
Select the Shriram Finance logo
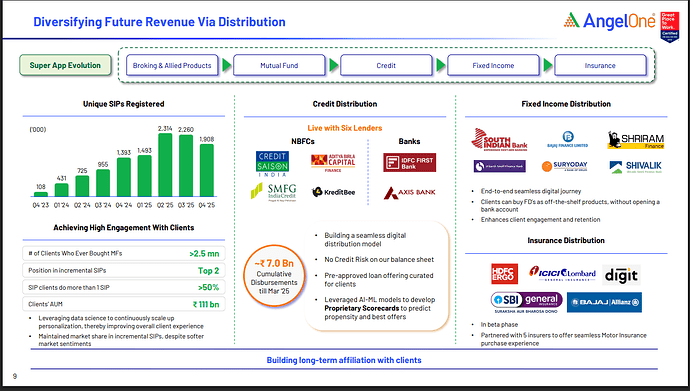pos(636,140)
